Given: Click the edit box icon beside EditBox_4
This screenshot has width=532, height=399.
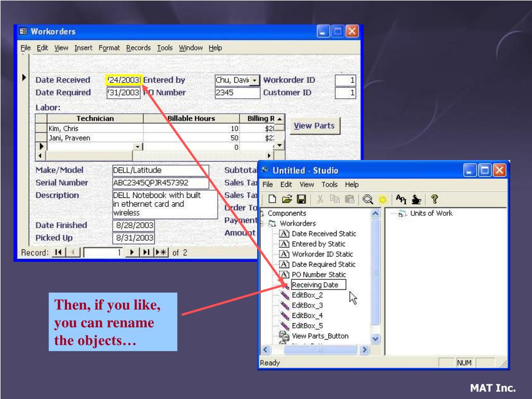Looking at the screenshot, I should click(285, 315).
